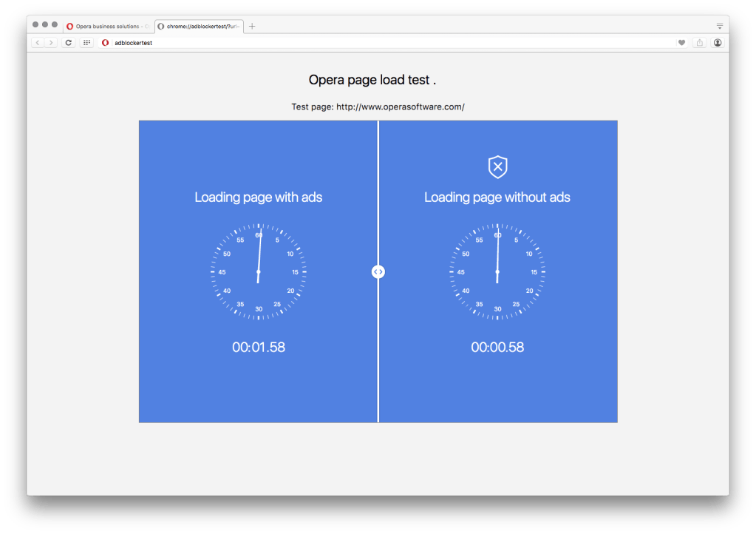Select the chrome://adblockertest tab
This screenshot has height=534, width=756.
pos(199,26)
